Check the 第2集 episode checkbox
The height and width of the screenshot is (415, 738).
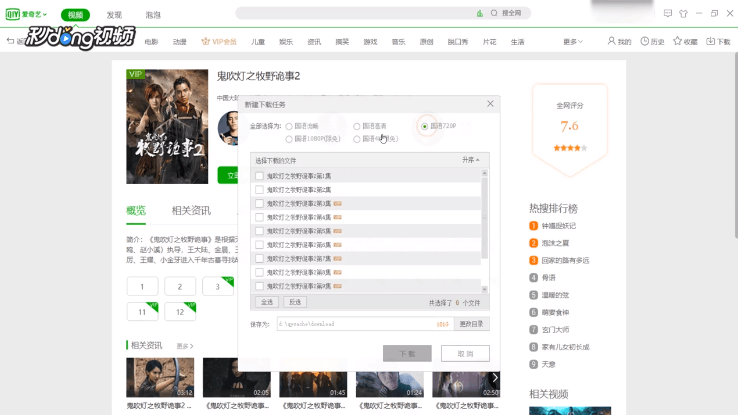pyautogui.click(x=259, y=190)
